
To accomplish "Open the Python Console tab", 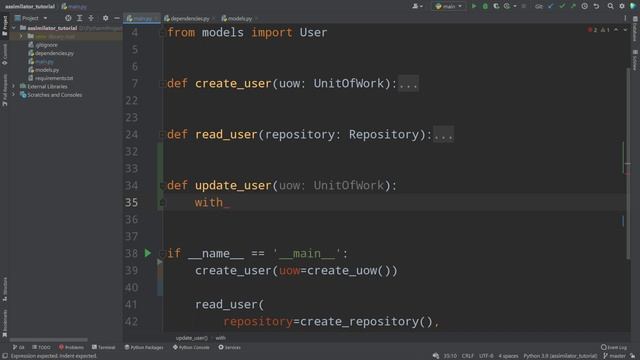I will [x=191, y=347].
